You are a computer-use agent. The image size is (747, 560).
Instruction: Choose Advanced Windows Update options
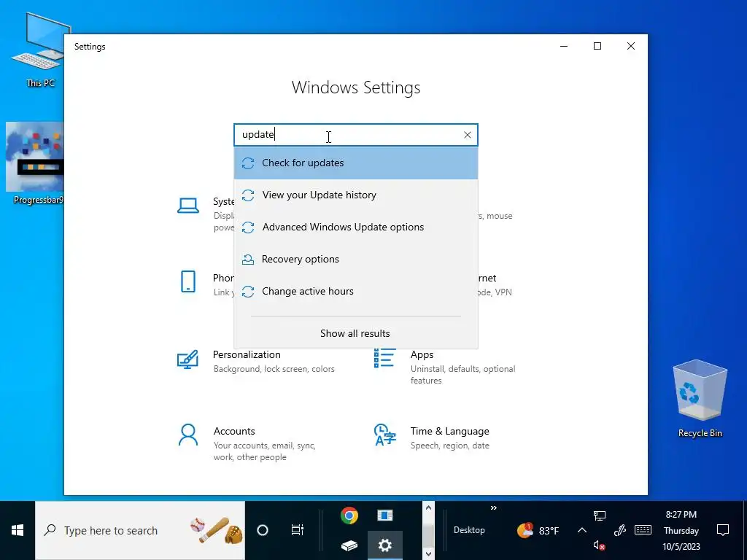pyautogui.click(x=356, y=227)
